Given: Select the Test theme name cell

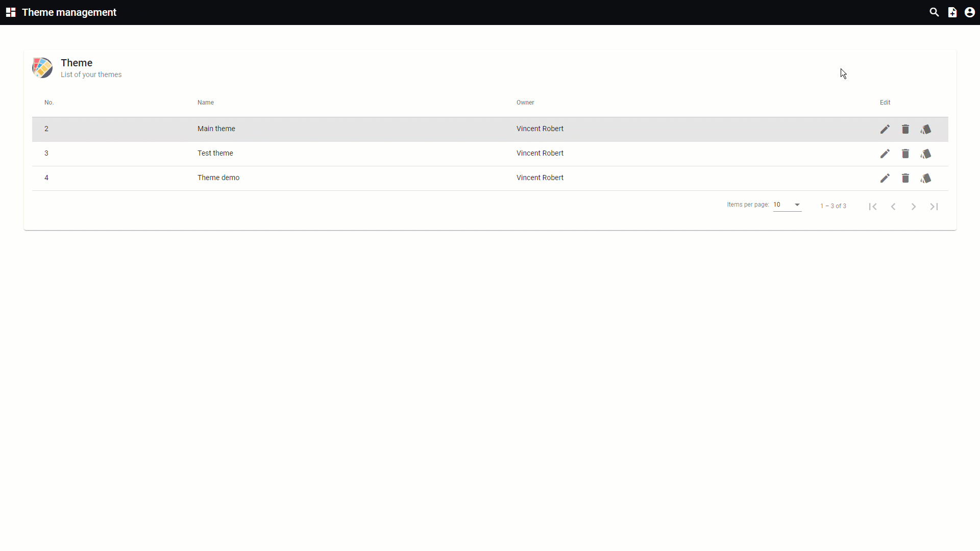Looking at the screenshot, I should point(215,153).
